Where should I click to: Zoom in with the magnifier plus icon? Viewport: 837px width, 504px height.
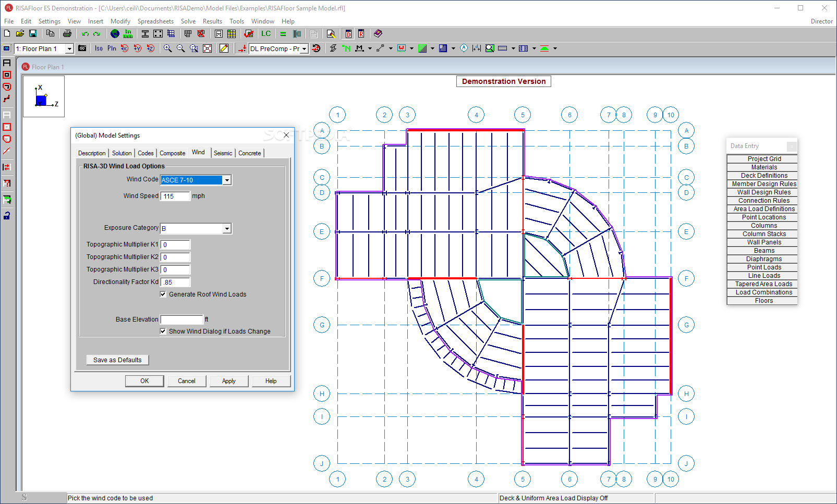167,48
